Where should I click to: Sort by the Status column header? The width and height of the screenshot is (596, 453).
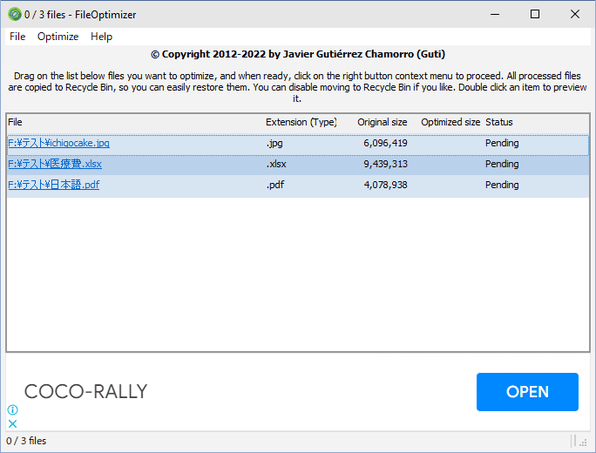pos(499,122)
